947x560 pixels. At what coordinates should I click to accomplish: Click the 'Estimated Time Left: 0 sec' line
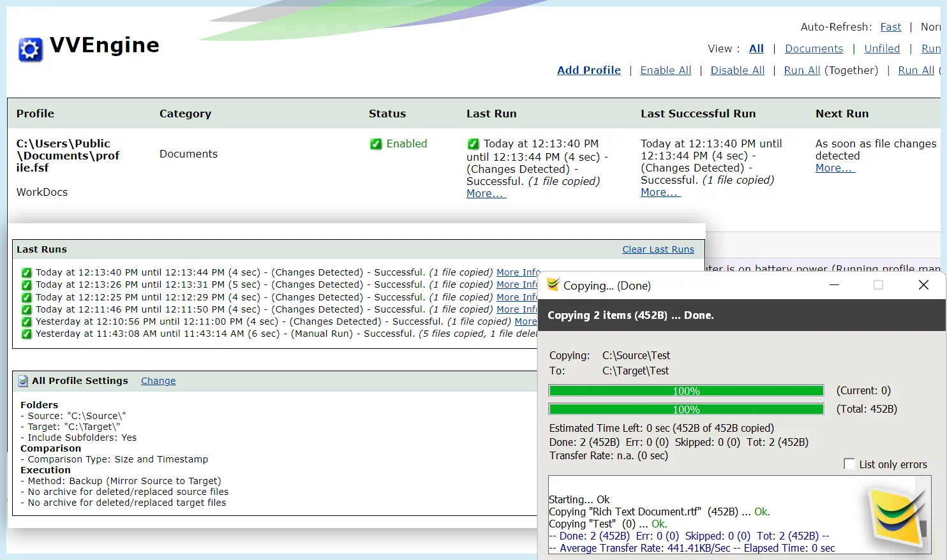point(662,428)
